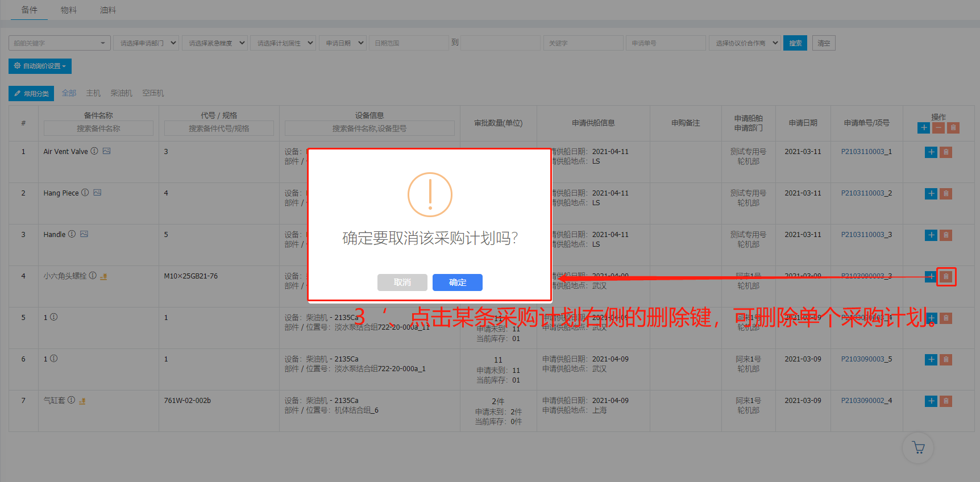Click the plus icon in Hang Piece row

pos(931,194)
